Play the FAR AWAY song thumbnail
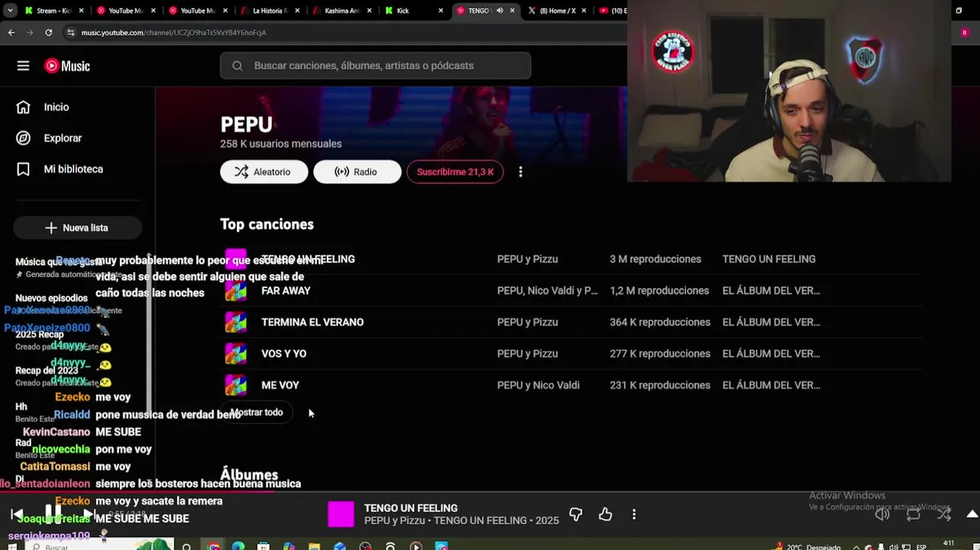 click(x=236, y=290)
